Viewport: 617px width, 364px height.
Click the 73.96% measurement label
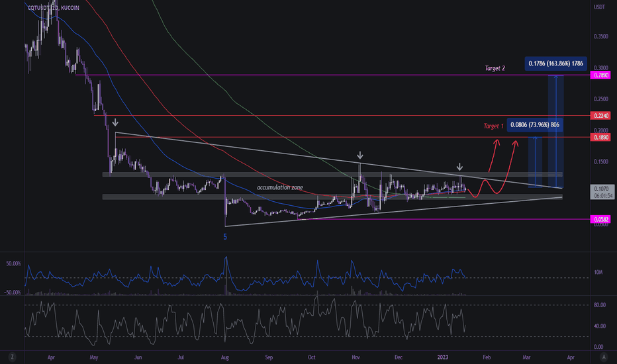535,124
